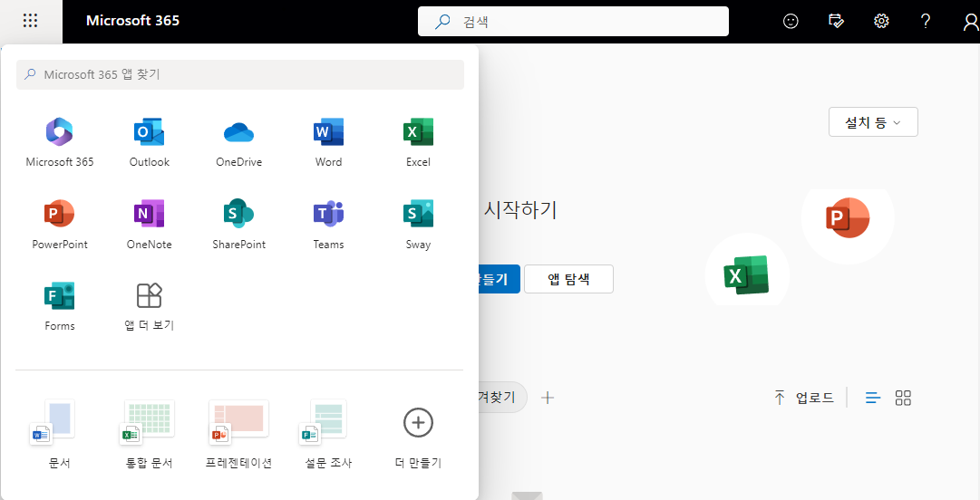Close the app launcher waffle menu
Viewport: 980px width, 500px height.
tap(31, 21)
